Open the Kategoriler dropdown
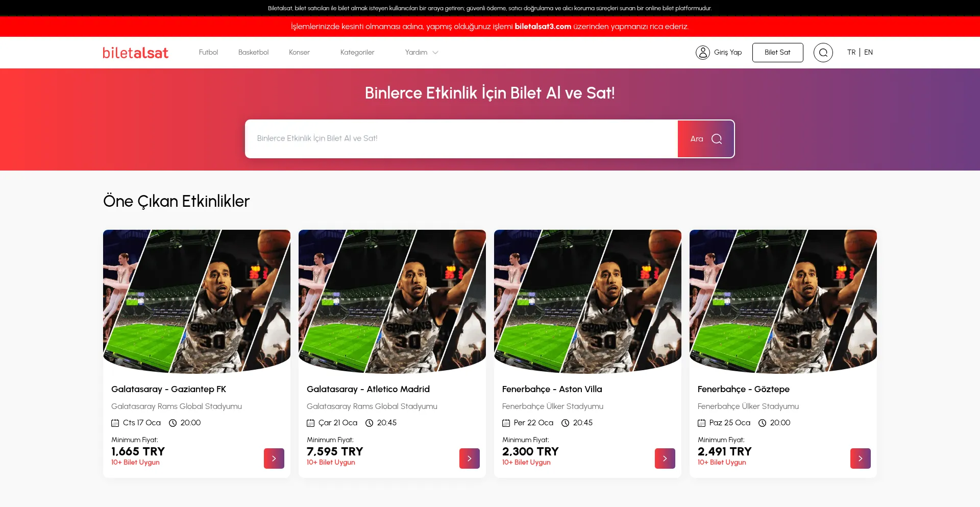 [x=357, y=52]
